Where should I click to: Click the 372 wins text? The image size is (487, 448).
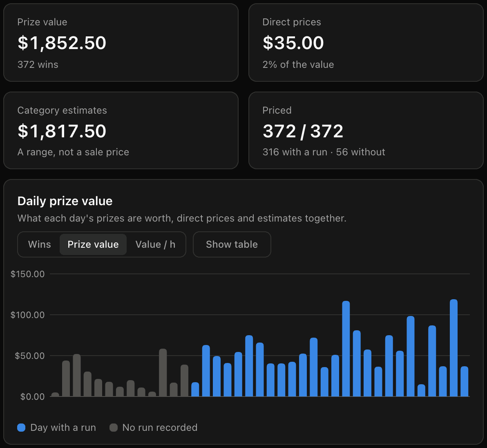point(38,65)
